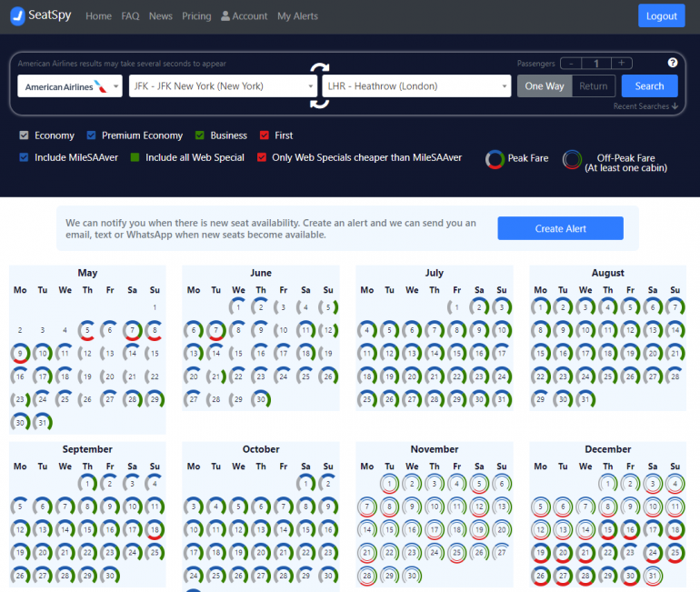Switch trip type to Return
Screen dimensions: 700x592
point(593,86)
